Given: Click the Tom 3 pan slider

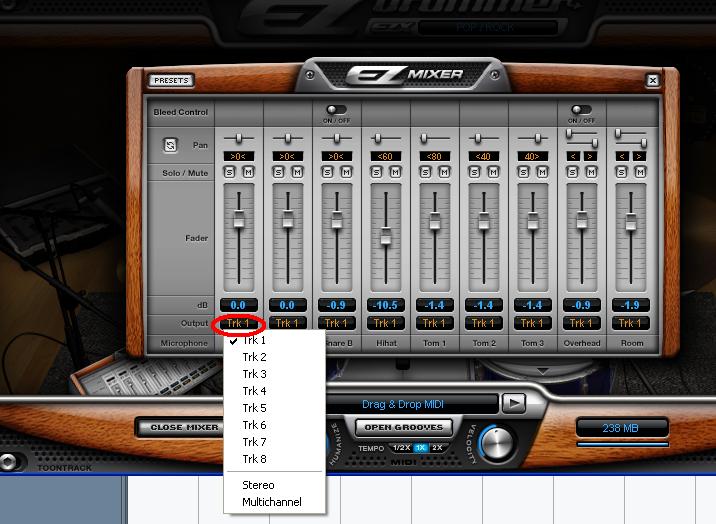Looking at the screenshot, I should click(x=538, y=138).
